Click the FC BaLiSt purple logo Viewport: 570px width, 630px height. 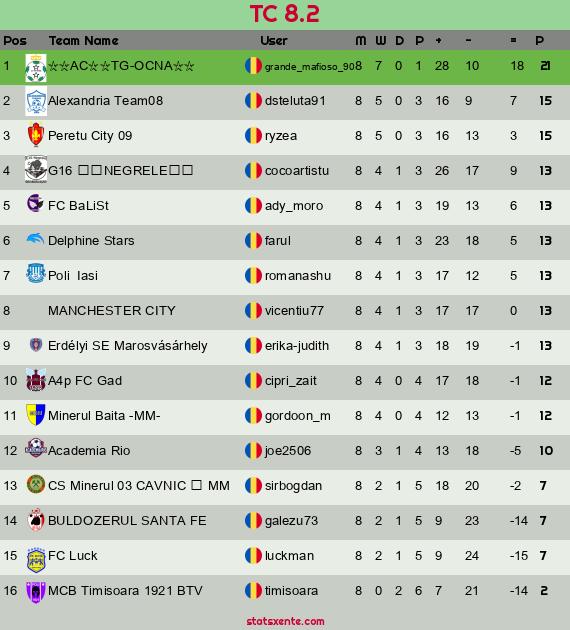35,203
